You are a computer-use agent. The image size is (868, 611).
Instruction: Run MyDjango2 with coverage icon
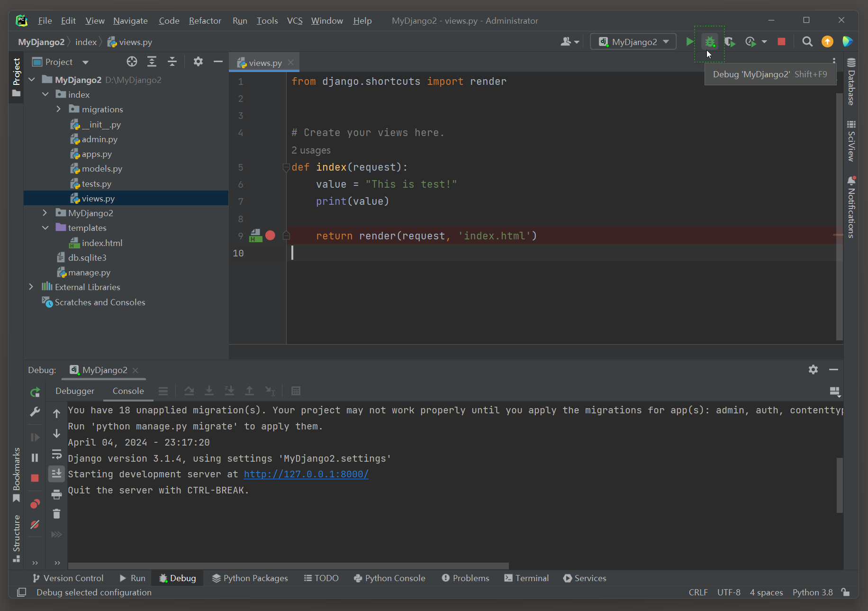pyautogui.click(x=730, y=42)
